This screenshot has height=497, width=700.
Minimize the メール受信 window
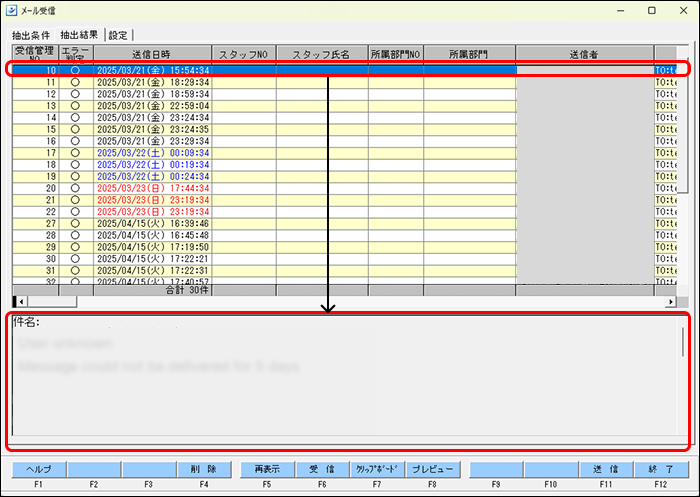tap(621, 10)
